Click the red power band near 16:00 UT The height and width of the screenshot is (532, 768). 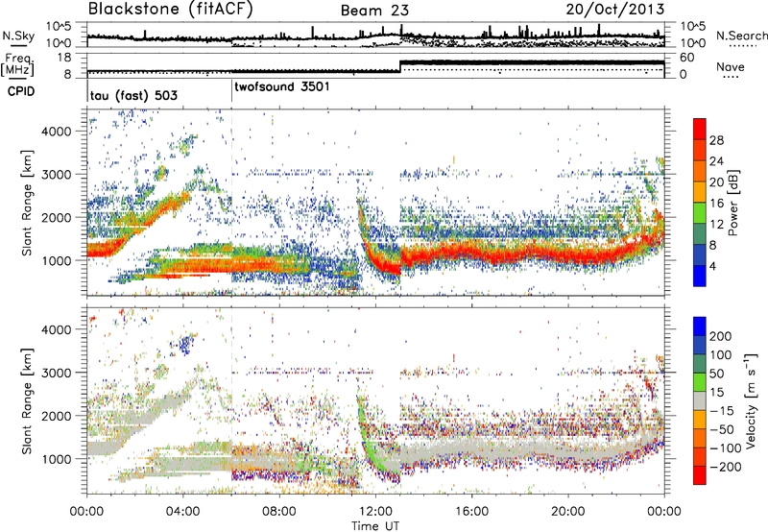(x=471, y=253)
